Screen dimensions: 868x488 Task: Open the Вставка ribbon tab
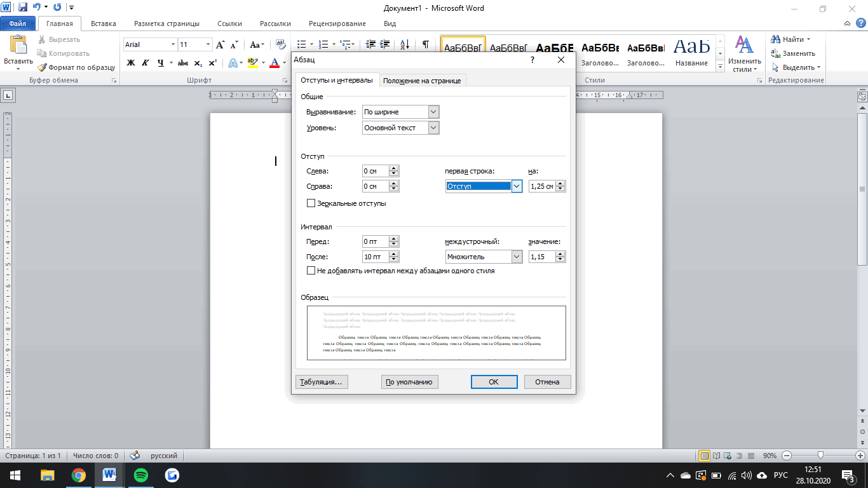click(103, 24)
